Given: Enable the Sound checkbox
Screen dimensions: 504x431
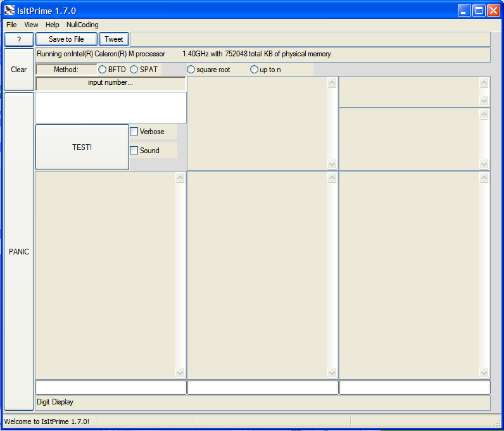Looking at the screenshot, I should pyautogui.click(x=144, y=151).
